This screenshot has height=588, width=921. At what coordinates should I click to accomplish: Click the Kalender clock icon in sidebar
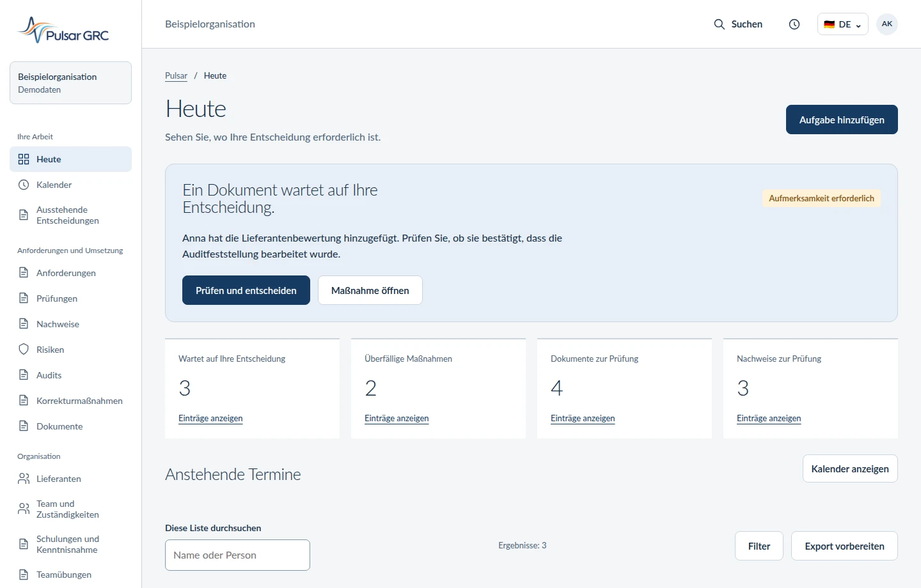(x=24, y=185)
